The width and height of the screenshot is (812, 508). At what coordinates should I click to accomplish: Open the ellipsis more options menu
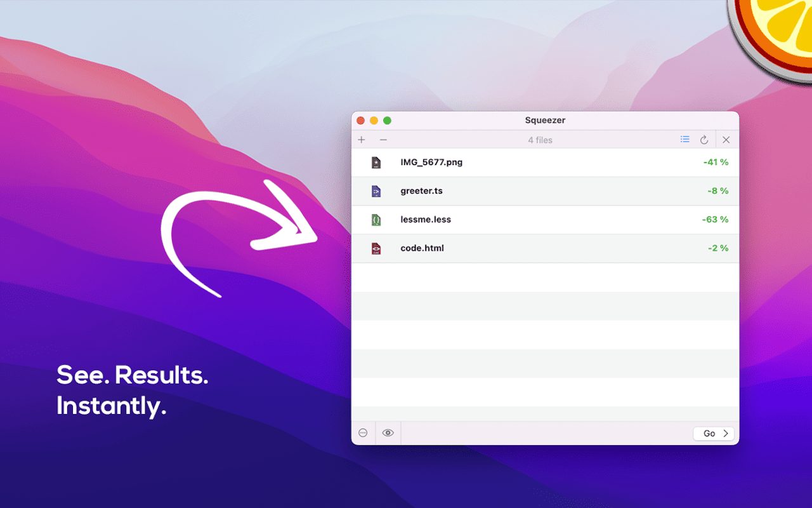coord(363,433)
